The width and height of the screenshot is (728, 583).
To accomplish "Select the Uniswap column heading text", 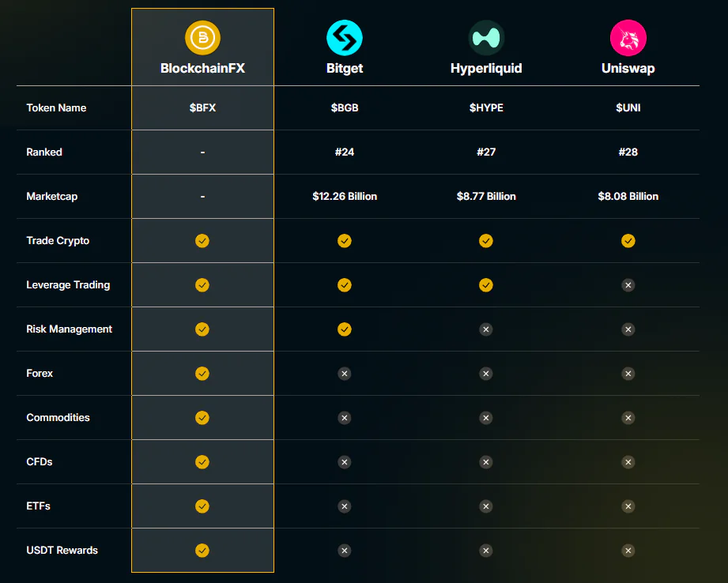I will (x=628, y=68).
